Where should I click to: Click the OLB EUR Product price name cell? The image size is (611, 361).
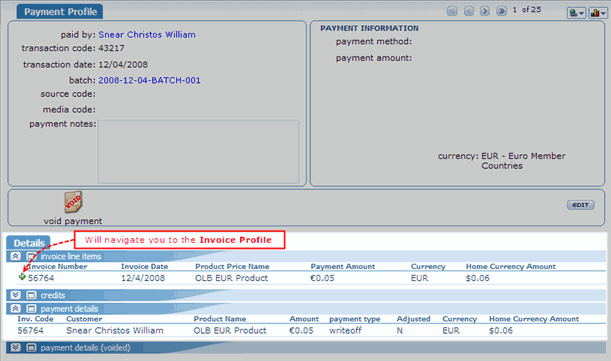coord(231,278)
